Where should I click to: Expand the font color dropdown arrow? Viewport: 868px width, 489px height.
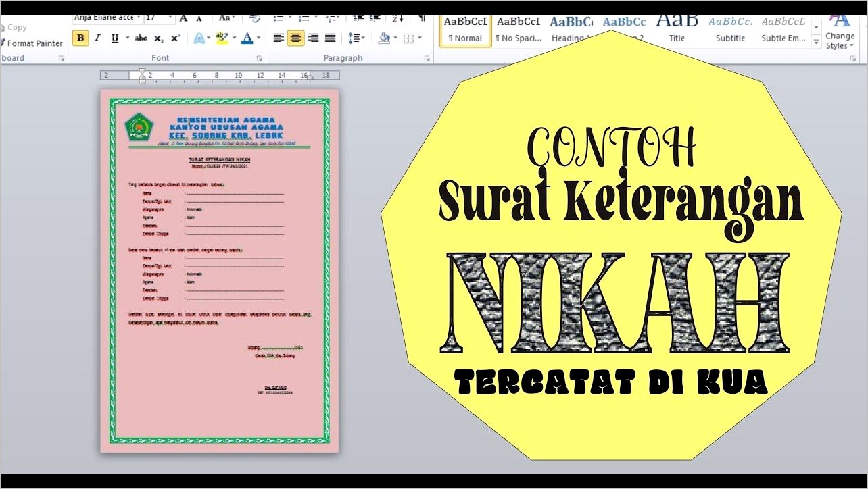point(259,38)
